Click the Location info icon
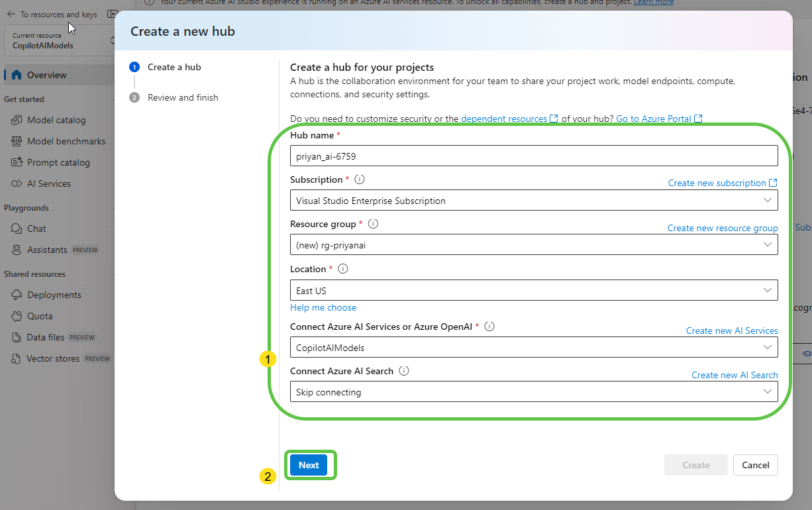This screenshot has height=510, width=812. 343,269
